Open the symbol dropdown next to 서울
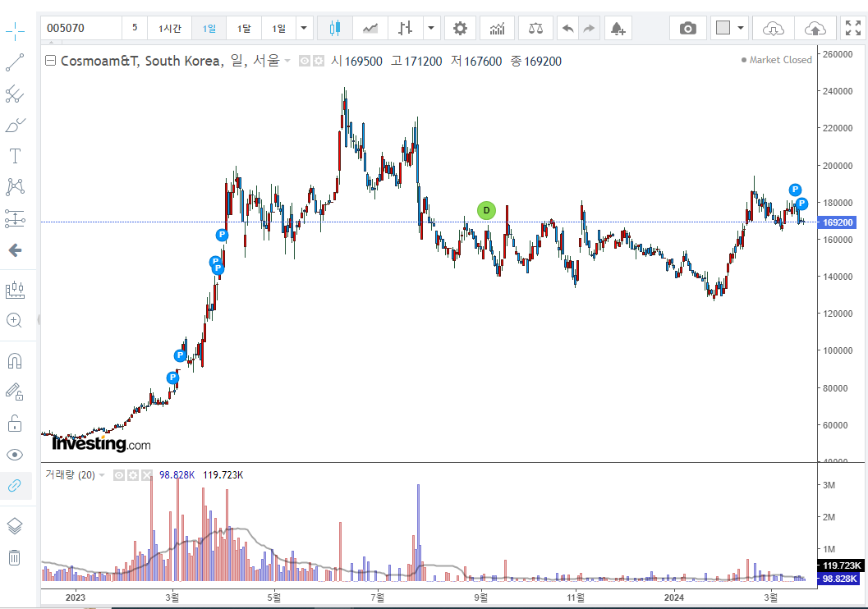This screenshot has width=868, height=609. tap(287, 61)
